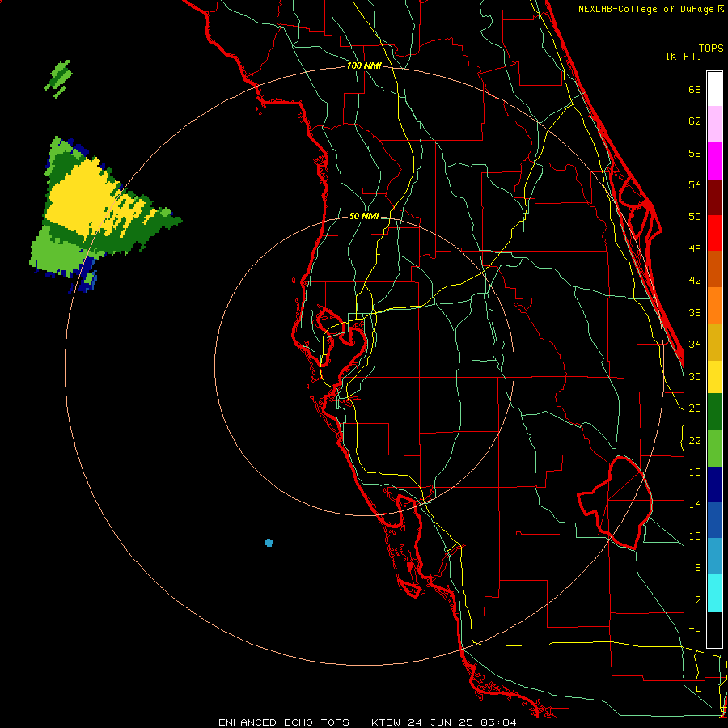Click the "NEXLAB-College of DuPage" header text
Image resolution: width=728 pixels, height=728 pixels.
[645, 9]
